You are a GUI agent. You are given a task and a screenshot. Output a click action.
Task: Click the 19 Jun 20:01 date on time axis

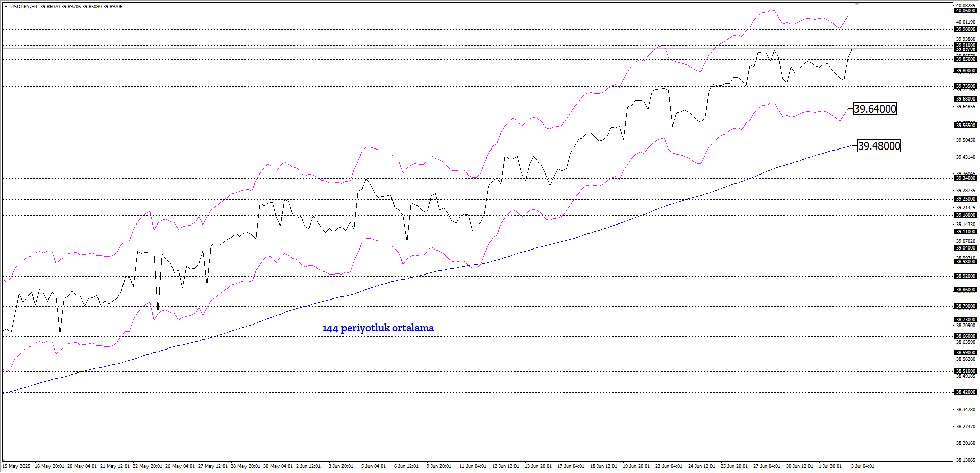[x=636, y=466]
